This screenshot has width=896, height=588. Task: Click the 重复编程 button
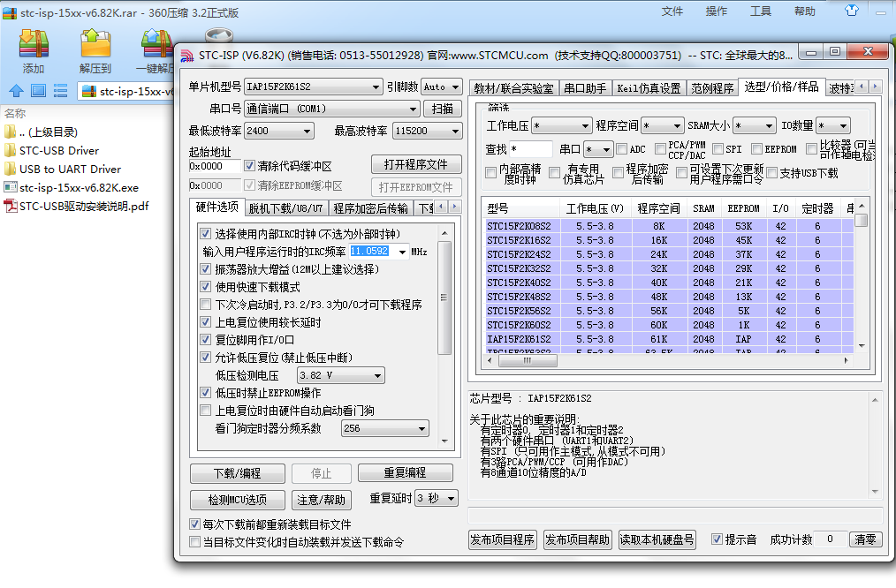[405, 472]
